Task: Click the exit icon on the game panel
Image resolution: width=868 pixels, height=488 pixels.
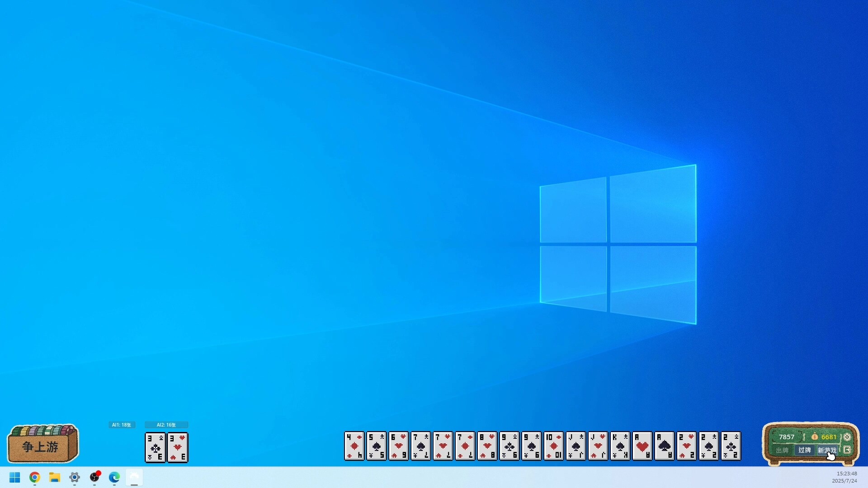Action: 848,450
